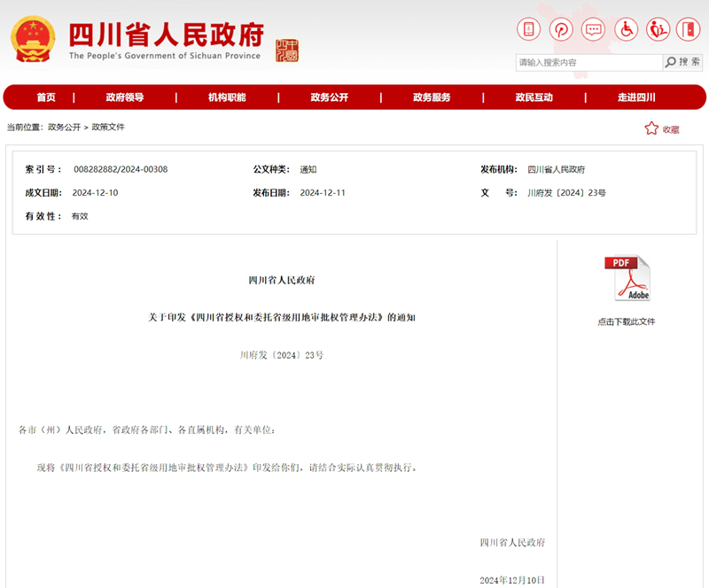The image size is (709, 588).
Task: Click the mobile phone icon in header
Action: tap(528, 29)
